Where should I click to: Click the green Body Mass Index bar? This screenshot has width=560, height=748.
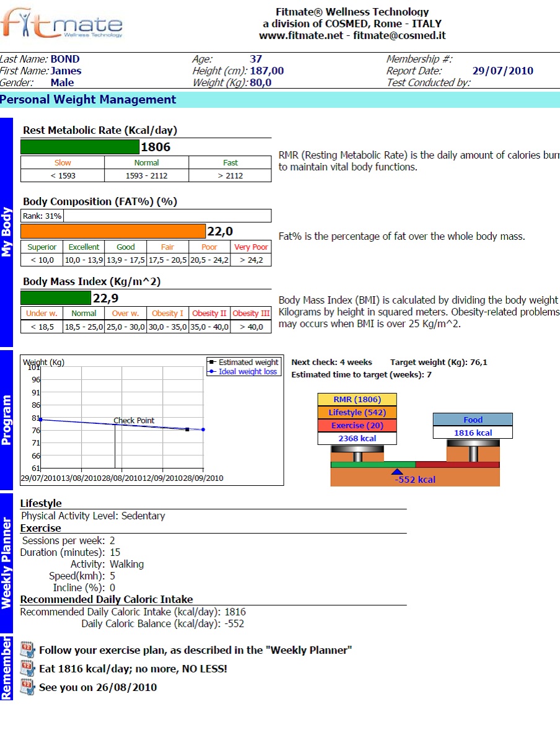[x=56, y=298]
